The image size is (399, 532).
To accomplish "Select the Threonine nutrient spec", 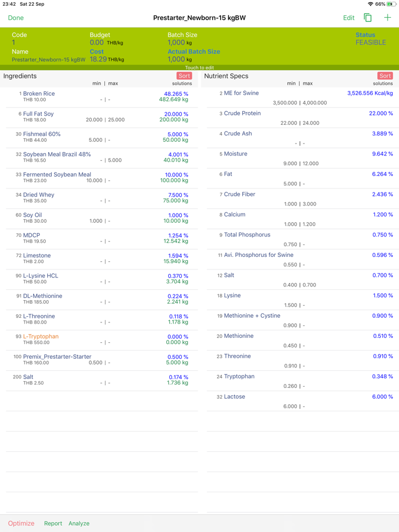I will [x=303, y=361].
